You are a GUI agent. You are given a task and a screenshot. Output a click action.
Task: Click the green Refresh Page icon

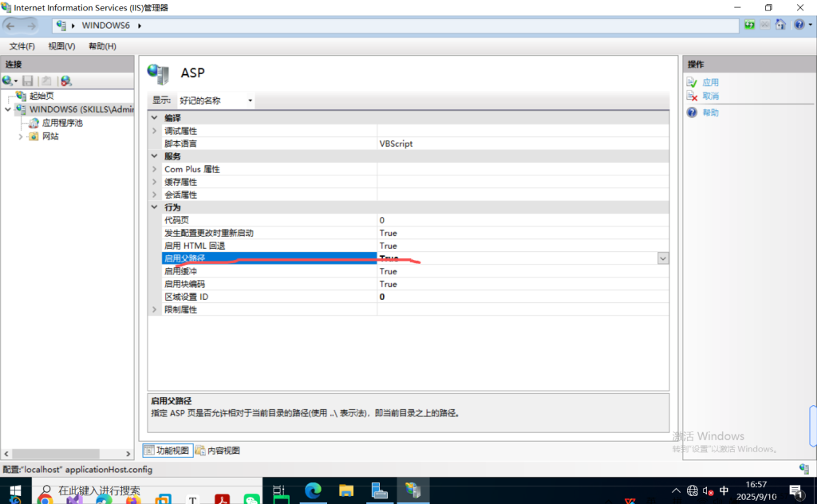(x=749, y=26)
